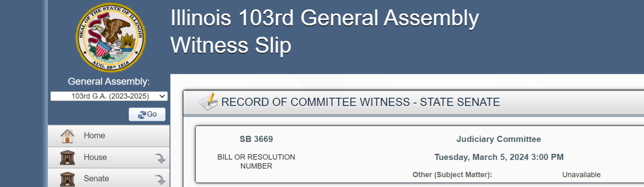Click the House building icon in sidebar
The height and width of the screenshot is (187, 644).
[x=67, y=158]
